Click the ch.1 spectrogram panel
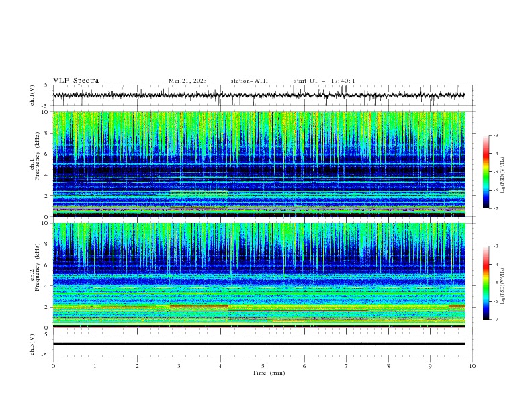 (x=259, y=164)
